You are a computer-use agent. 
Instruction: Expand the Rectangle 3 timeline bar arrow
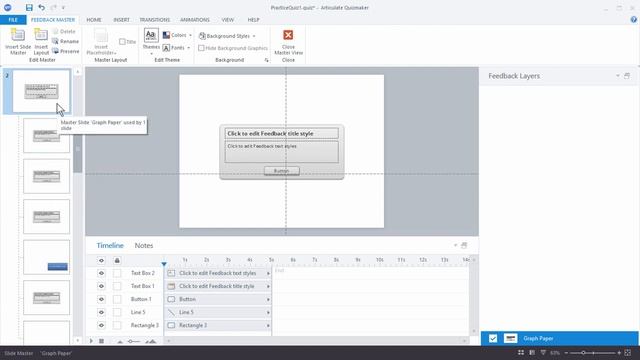pyautogui.click(x=268, y=325)
